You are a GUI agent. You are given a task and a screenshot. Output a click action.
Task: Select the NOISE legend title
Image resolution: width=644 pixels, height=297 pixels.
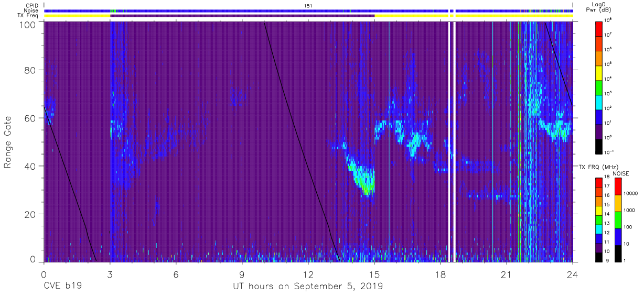tap(620, 173)
